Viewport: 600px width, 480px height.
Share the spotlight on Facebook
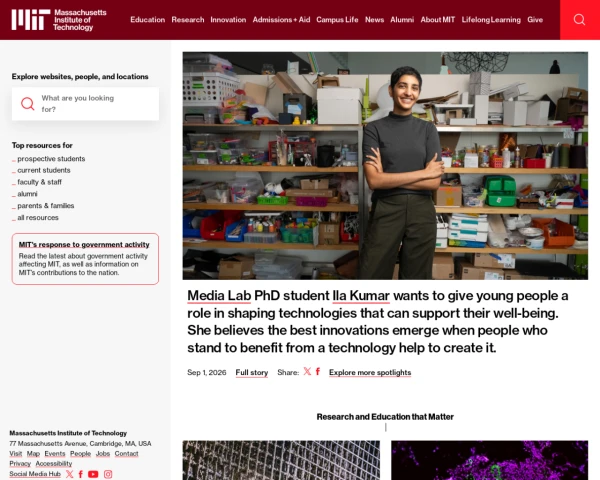coord(318,372)
